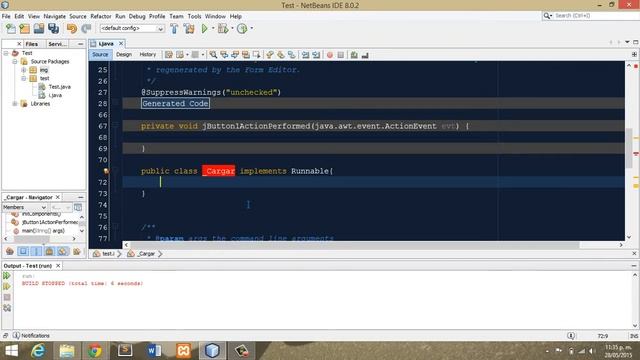The width and height of the screenshot is (640, 360).
Task: Click Find Next Occurrence icon
Action: coord(235,55)
